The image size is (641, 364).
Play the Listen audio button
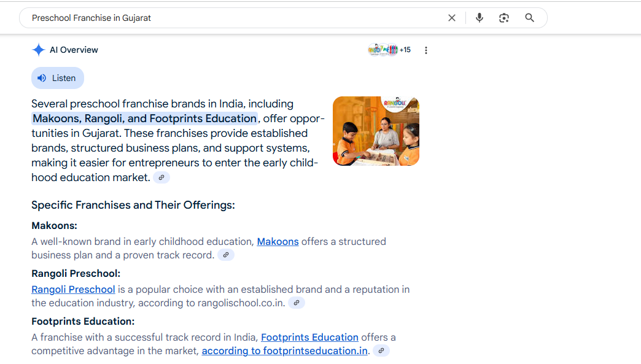click(x=58, y=78)
